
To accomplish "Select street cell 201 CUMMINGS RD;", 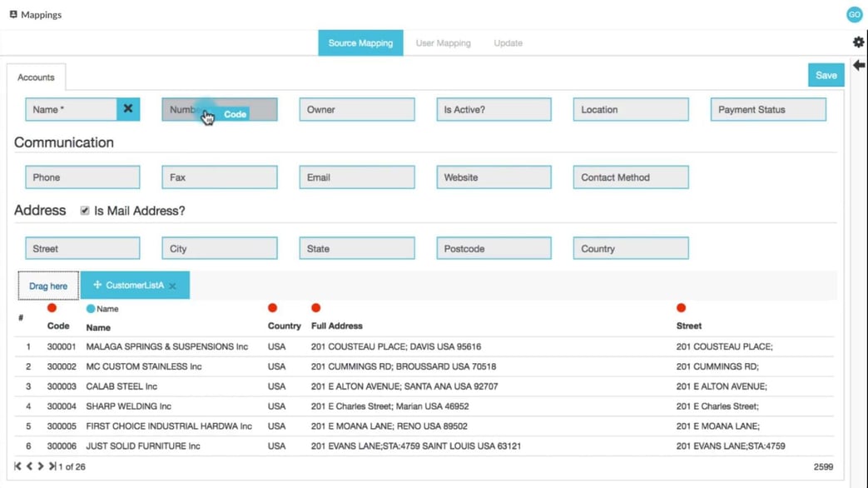I will click(717, 366).
